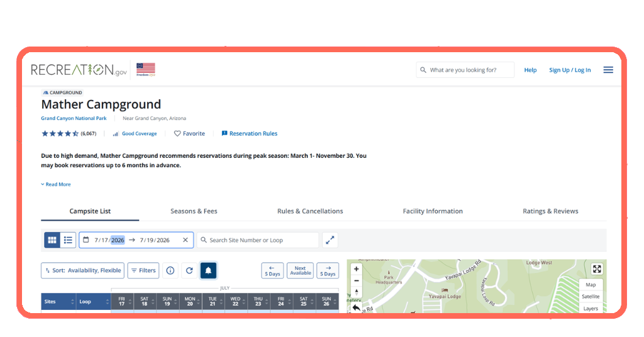
Task: Sort by THU 23 column
Action: [x=258, y=302]
